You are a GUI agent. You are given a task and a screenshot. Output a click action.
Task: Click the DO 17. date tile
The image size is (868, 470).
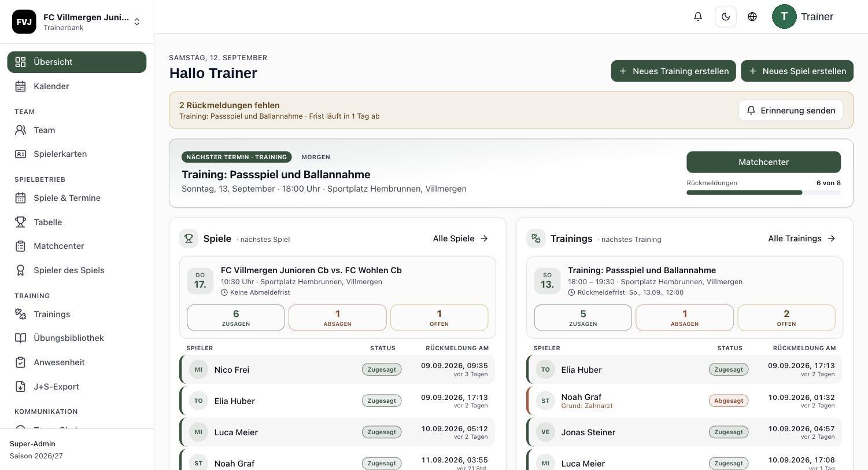click(x=200, y=281)
